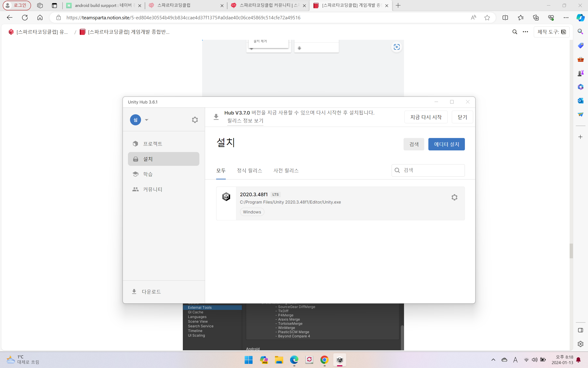Click the Unity.exe install path text

click(x=290, y=202)
